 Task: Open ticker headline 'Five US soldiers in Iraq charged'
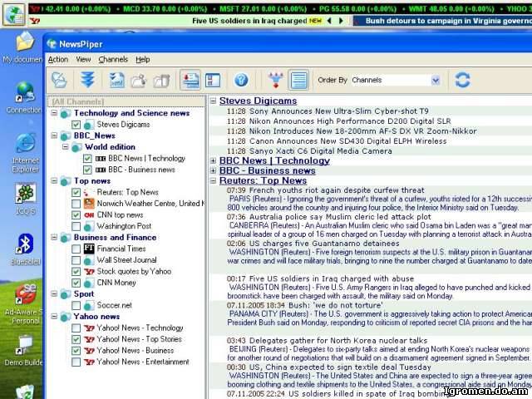[249, 21]
